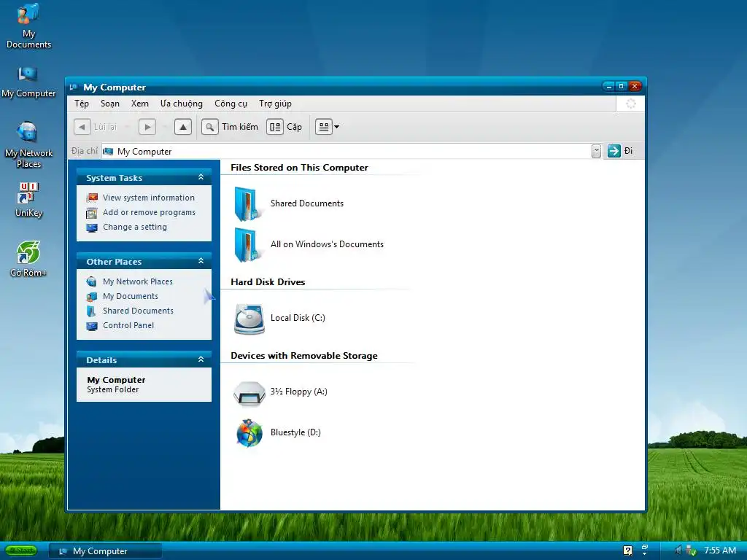747x560 pixels.
Task: Collapse the System Tasks panel
Action: coord(201,177)
